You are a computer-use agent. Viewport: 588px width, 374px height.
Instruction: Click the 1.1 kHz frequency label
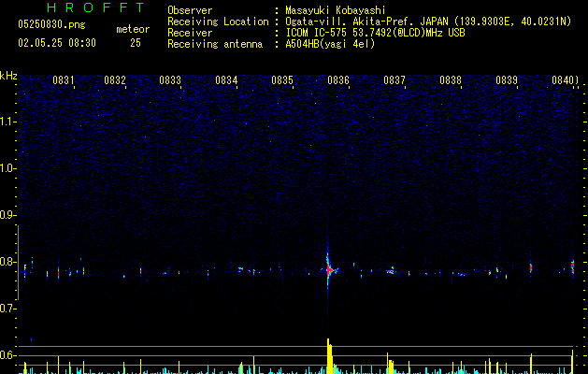point(7,122)
